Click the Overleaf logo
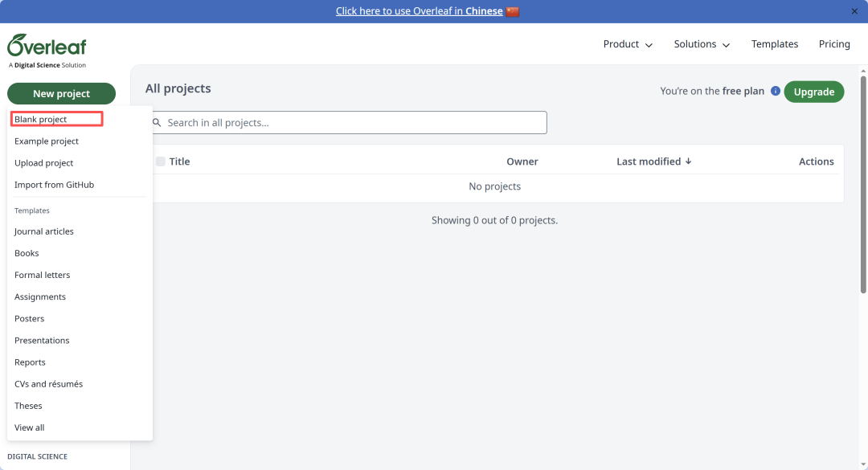 (x=47, y=46)
